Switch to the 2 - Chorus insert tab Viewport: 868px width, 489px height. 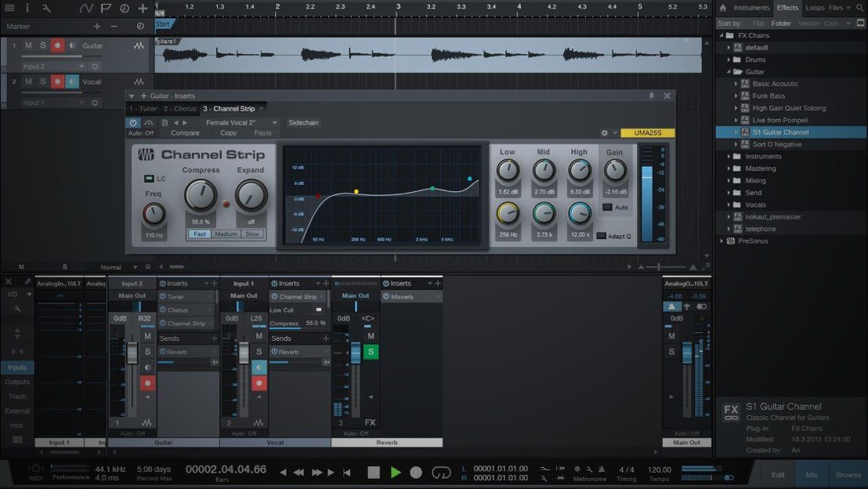[179, 108]
